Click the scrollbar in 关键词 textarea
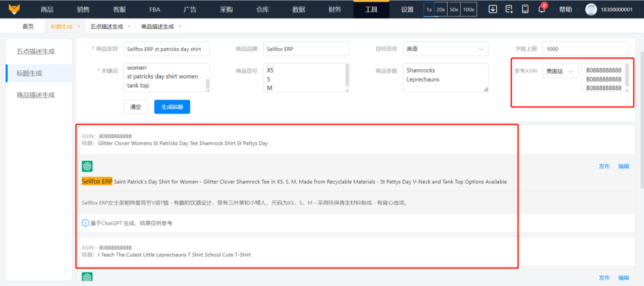The height and width of the screenshot is (286, 644). [x=208, y=84]
